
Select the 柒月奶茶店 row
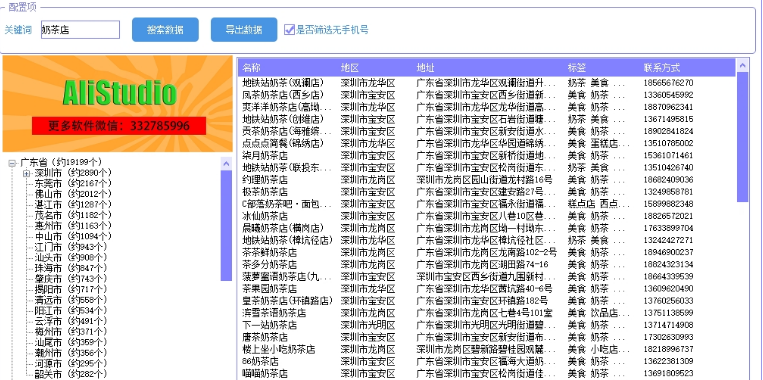(x=487, y=156)
